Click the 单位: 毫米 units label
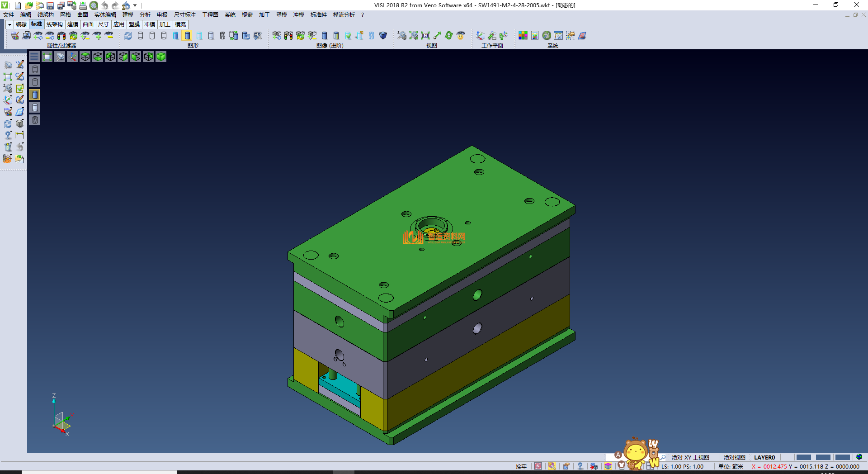 coord(731,466)
